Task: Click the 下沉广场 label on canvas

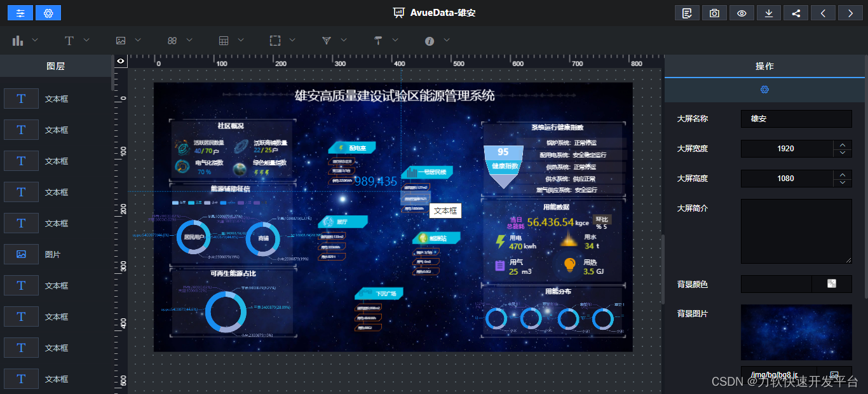Action: [x=380, y=294]
